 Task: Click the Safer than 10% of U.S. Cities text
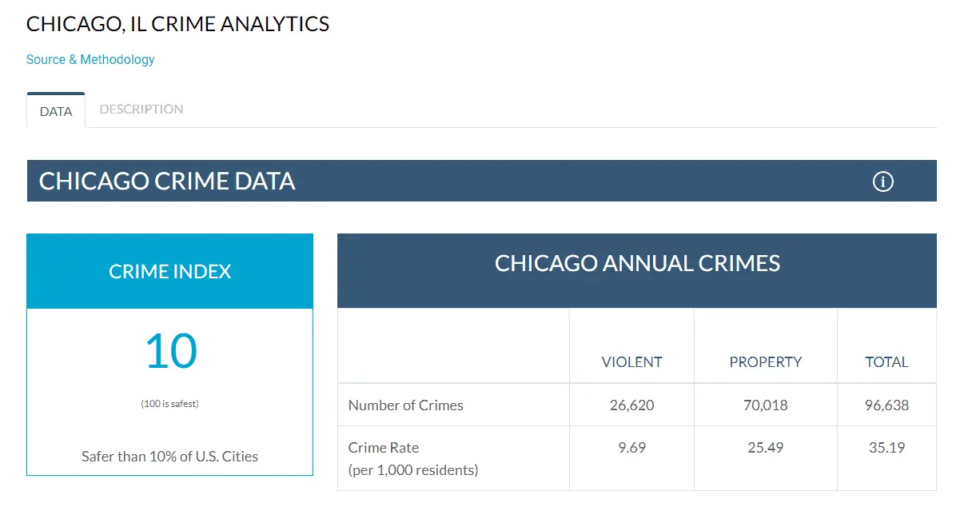(169, 457)
